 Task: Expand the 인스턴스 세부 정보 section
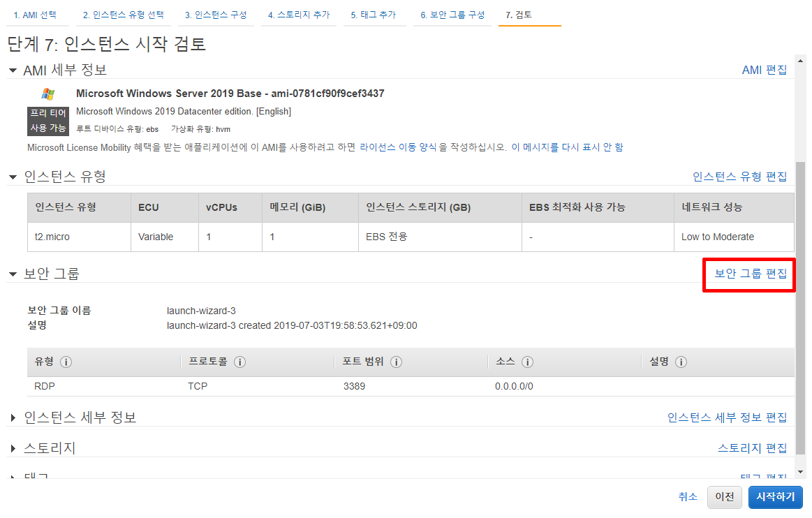(x=13, y=417)
